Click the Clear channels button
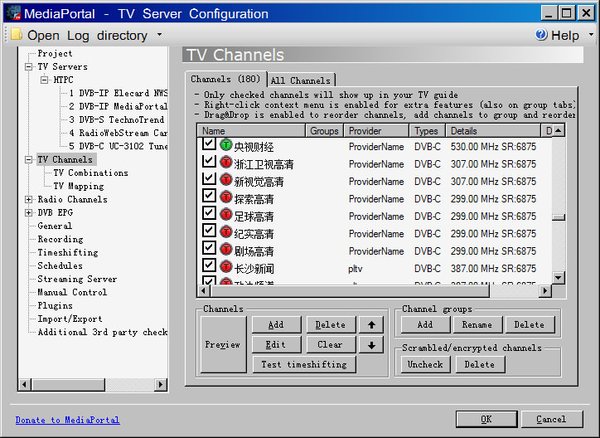Viewport: 600px width, 438px height. click(x=331, y=345)
